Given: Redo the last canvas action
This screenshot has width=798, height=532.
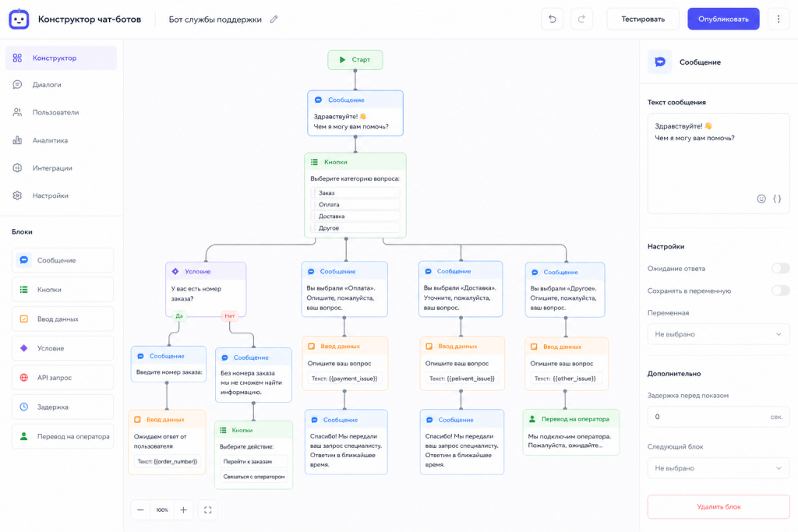Looking at the screenshot, I should [581, 19].
